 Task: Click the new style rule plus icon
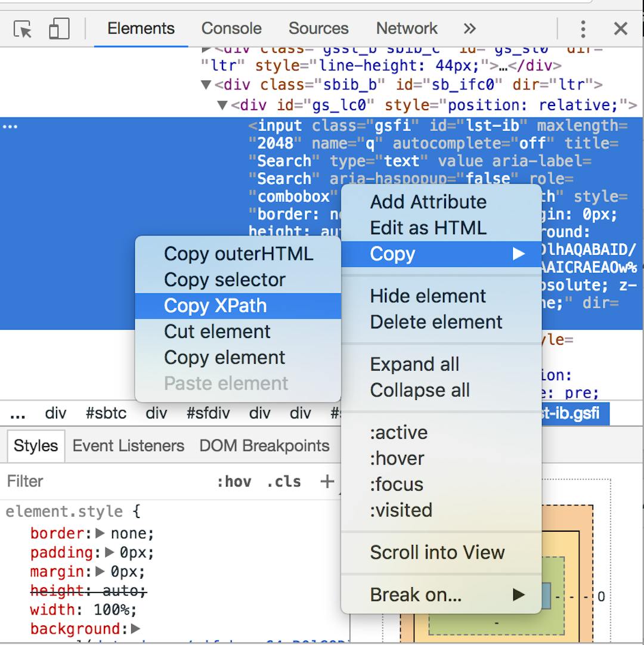pyautogui.click(x=327, y=482)
